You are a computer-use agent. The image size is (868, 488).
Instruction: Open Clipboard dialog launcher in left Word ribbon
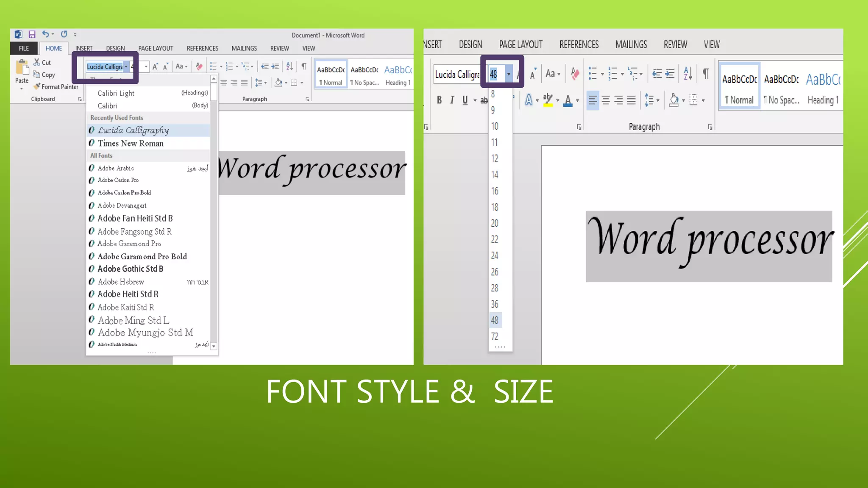pos(80,99)
